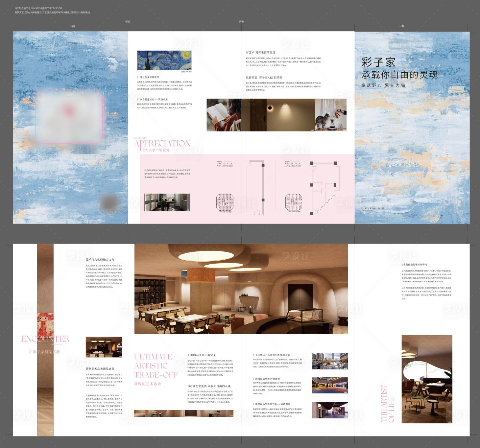480x448 pixels.
Task: Click the heading '社群共造 彩子家ART俱乐部'
Action: 264,78
